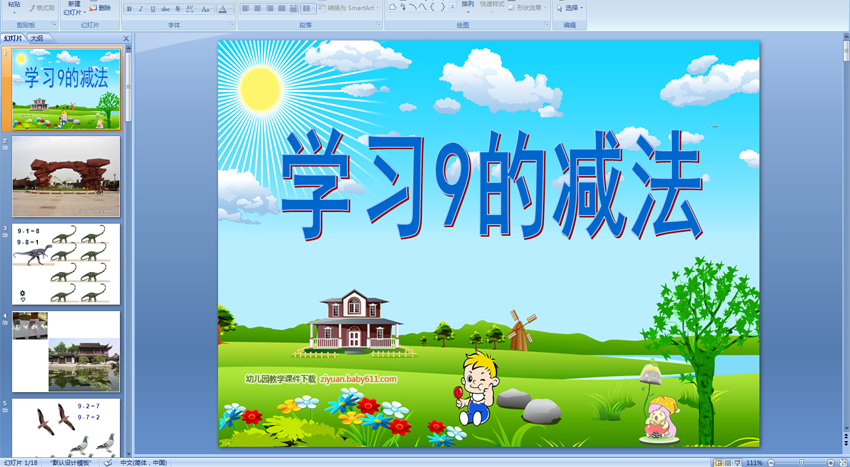Switch to Normal view
The image size is (850, 467).
click(x=718, y=463)
